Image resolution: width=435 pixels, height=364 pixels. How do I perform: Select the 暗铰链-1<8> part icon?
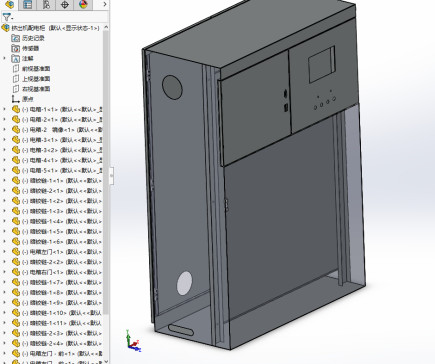[16, 292]
